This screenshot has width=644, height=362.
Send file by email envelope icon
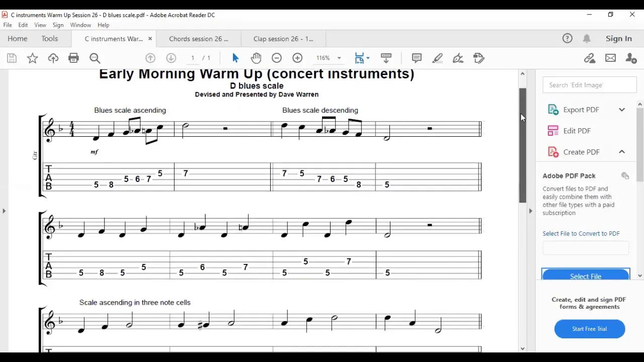[610, 58]
